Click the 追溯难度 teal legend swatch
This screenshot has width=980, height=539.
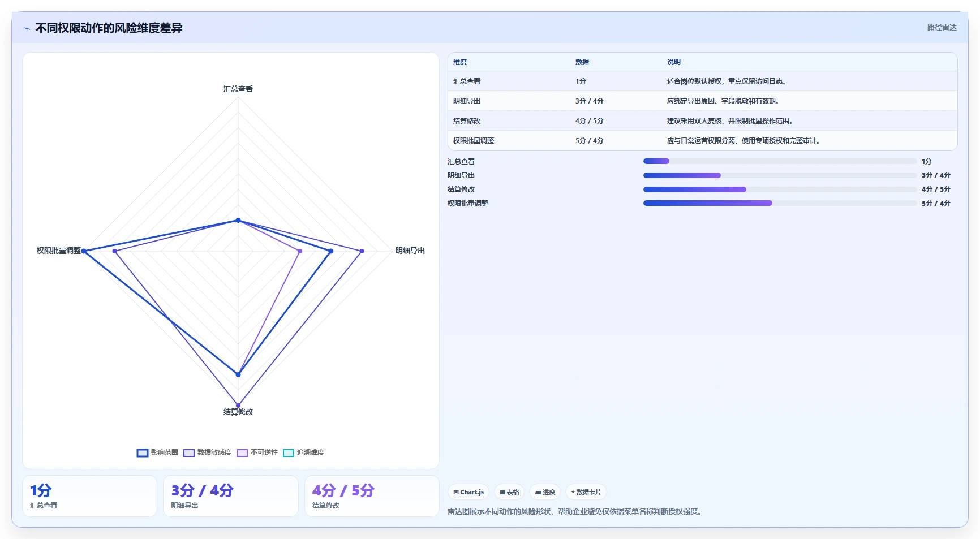(289, 453)
